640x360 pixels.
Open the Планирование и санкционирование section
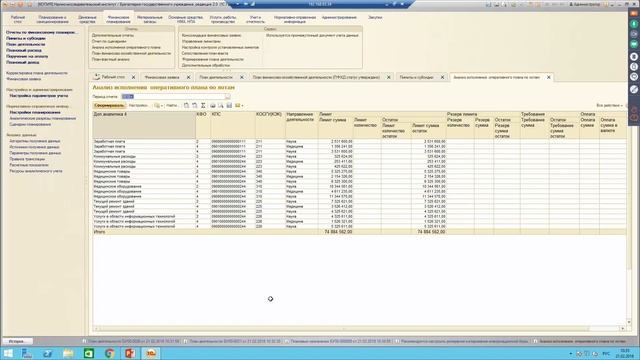(53, 19)
